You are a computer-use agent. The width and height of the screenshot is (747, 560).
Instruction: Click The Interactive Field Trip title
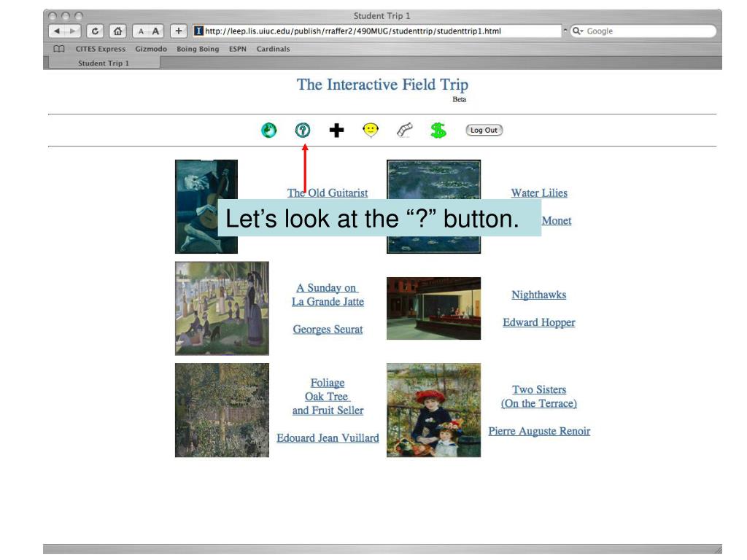coord(382,85)
